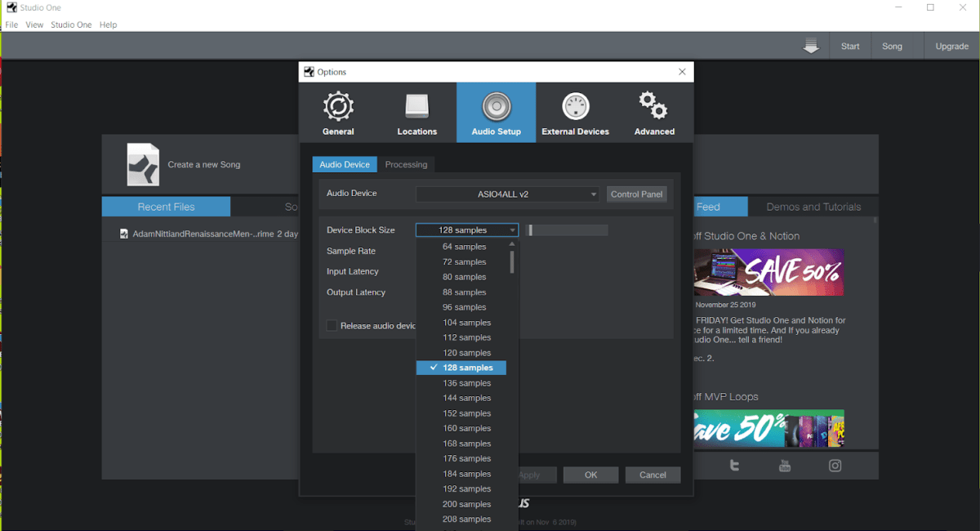Open the Audio Device ASIO4ALL v2 dropdown
This screenshot has height=531, width=980.
(508, 194)
